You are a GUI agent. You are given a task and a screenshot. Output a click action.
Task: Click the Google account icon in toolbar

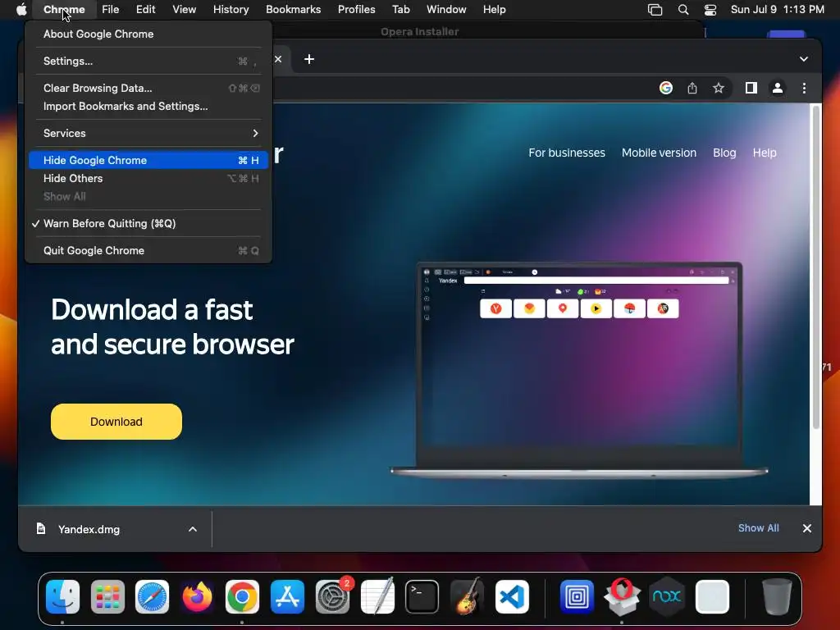click(666, 88)
